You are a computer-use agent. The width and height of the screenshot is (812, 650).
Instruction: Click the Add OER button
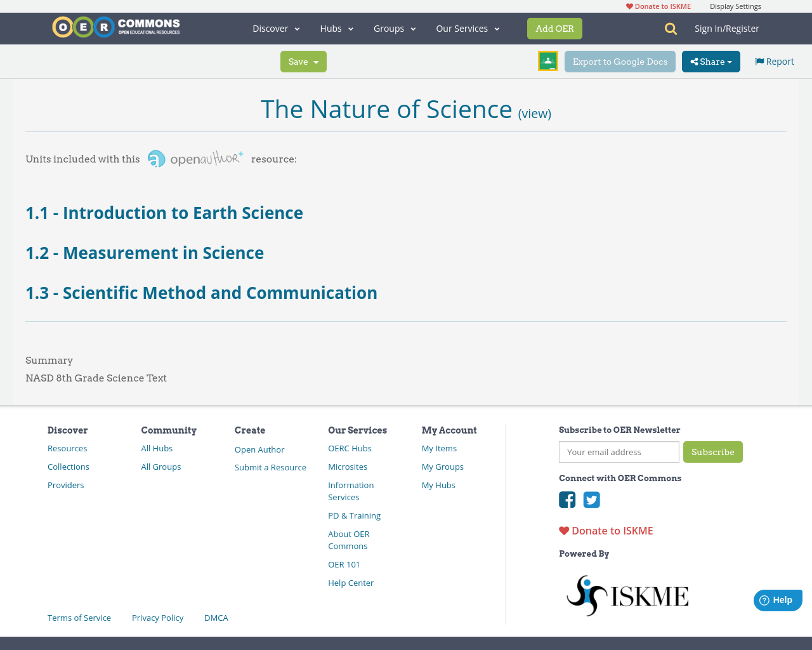pos(554,28)
